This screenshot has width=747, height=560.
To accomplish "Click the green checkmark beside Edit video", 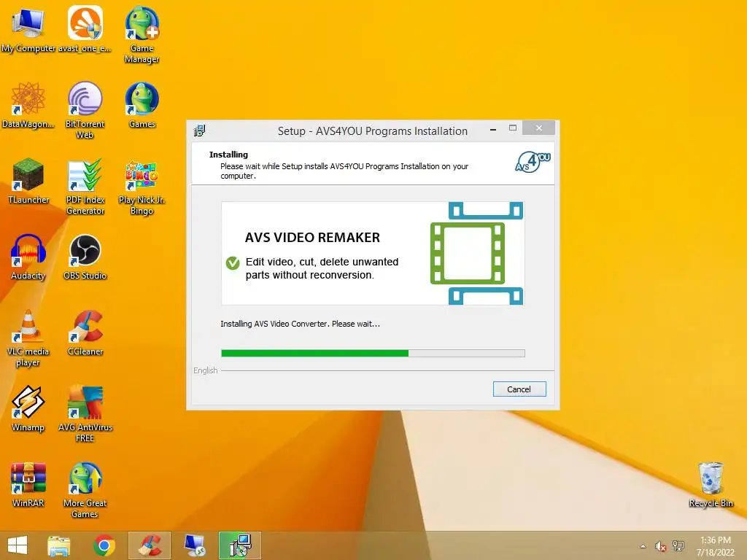I will pyautogui.click(x=233, y=262).
